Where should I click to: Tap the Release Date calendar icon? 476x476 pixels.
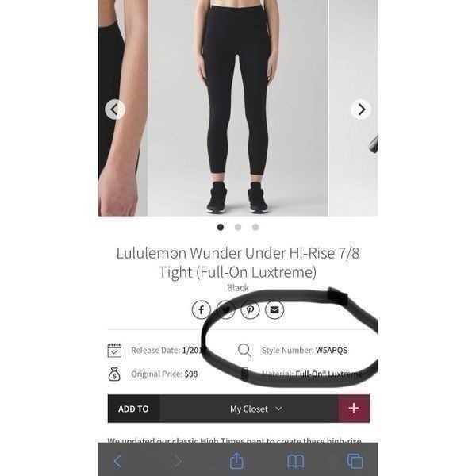[x=114, y=351]
